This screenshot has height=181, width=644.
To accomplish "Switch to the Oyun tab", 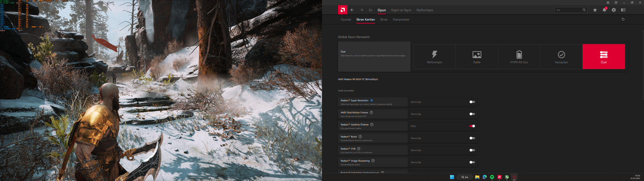I will point(382,10).
